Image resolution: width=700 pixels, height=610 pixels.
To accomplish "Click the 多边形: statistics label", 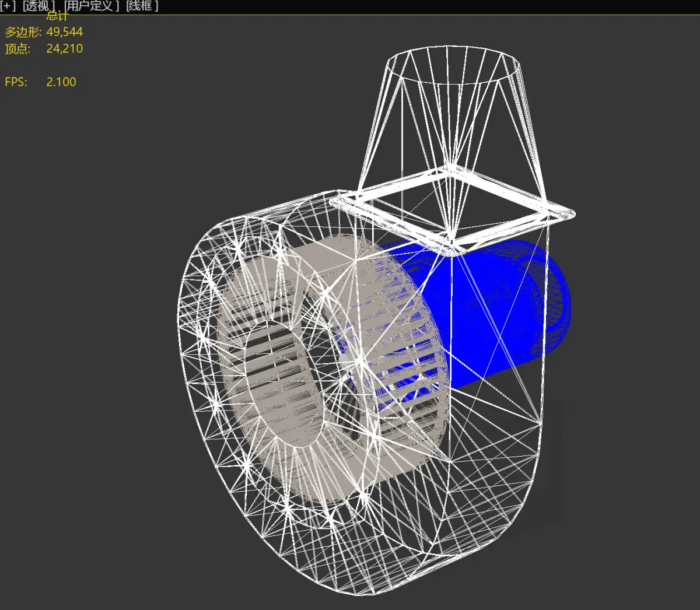I will [23, 32].
